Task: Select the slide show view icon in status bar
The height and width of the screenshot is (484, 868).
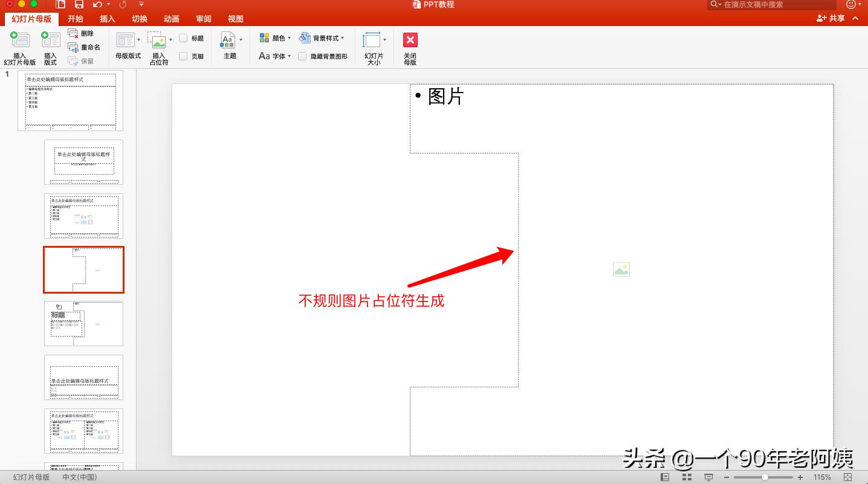Action: [x=708, y=477]
